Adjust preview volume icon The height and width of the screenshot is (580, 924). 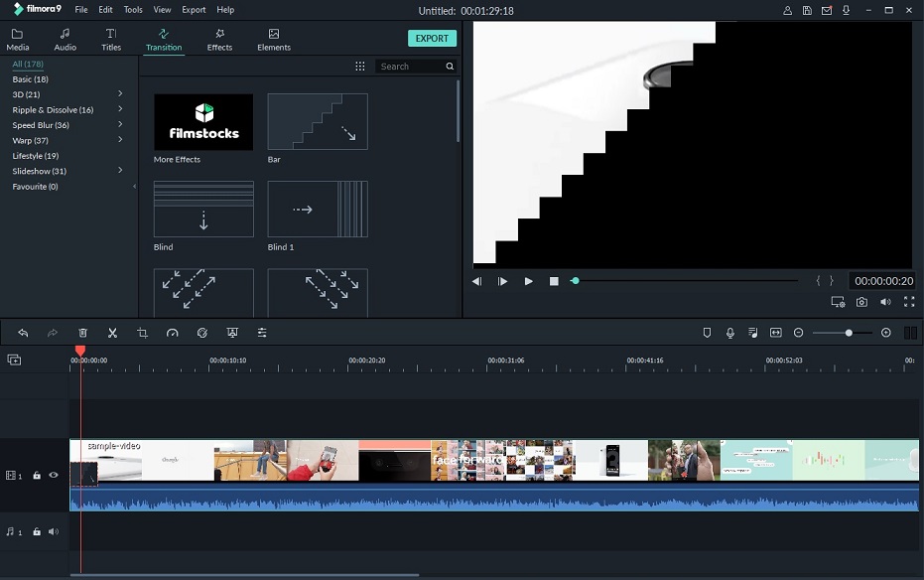click(x=885, y=302)
